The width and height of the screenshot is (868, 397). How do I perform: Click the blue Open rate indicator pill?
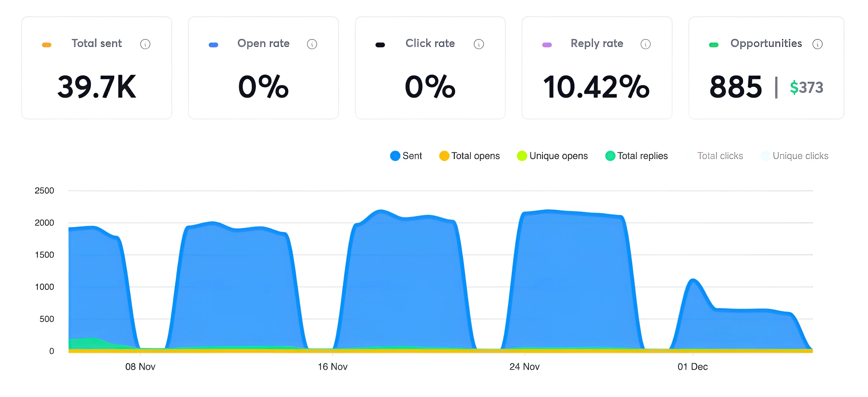click(213, 45)
